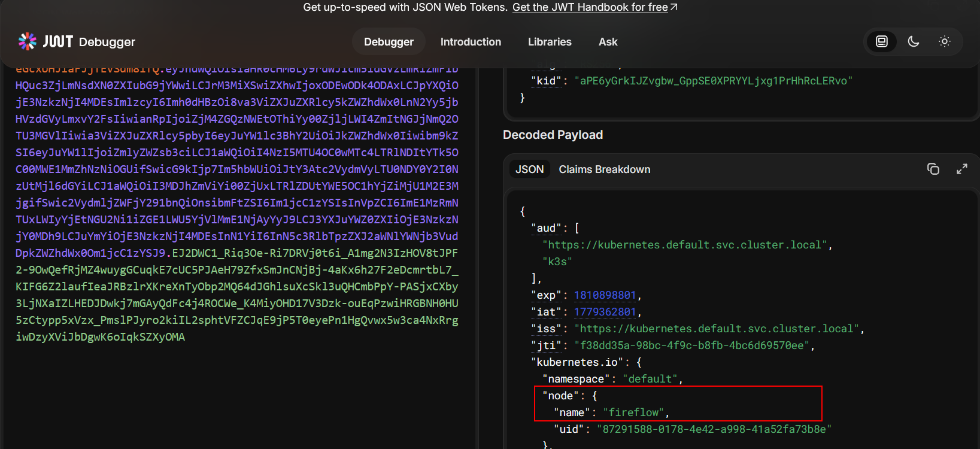Viewport: 980px width, 449px height.
Task: Click the aud kubernetes URL entry
Action: 685,245
